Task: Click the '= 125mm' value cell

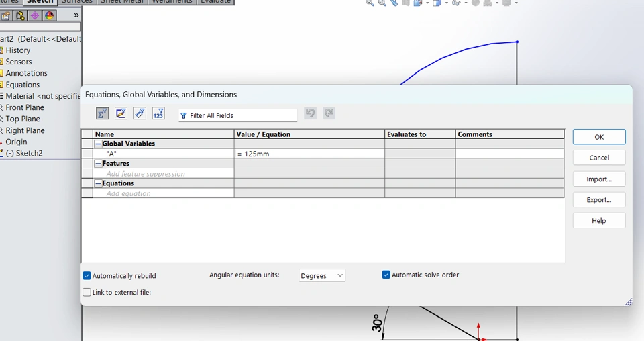Action: click(x=309, y=154)
